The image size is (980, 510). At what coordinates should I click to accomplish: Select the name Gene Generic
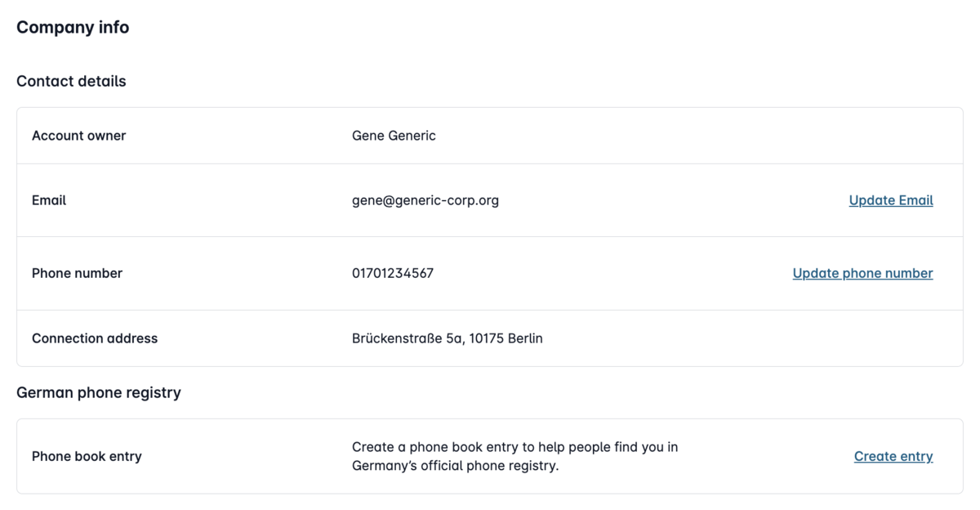click(x=394, y=136)
